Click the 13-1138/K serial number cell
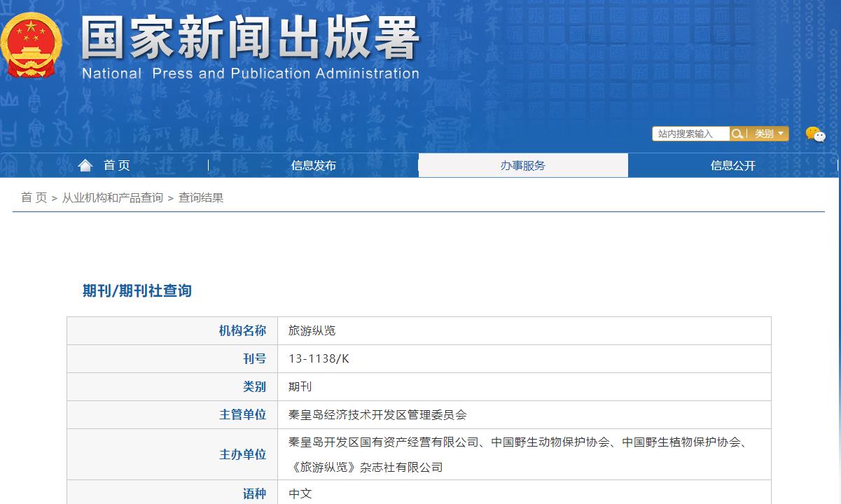The width and height of the screenshot is (841, 504). [x=319, y=359]
